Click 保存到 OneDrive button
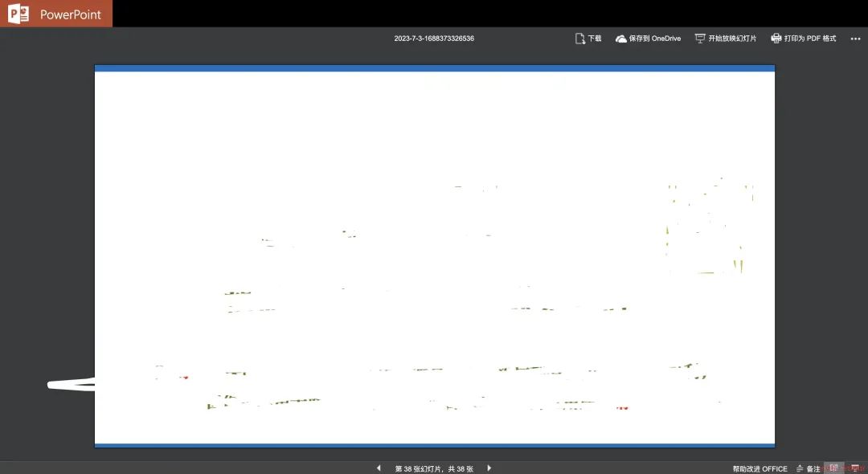Image resolution: width=868 pixels, height=474 pixels. point(649,39)
